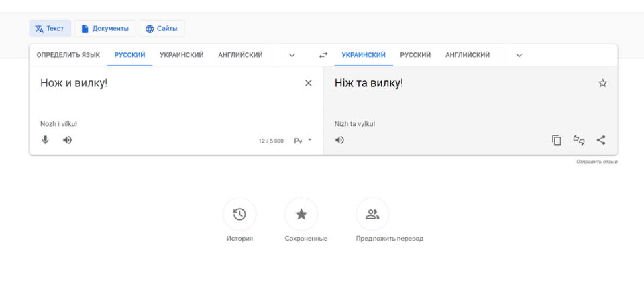Clear the source text with X
The width and height of the screenshot is (644, 291).
tap(309, 83)
